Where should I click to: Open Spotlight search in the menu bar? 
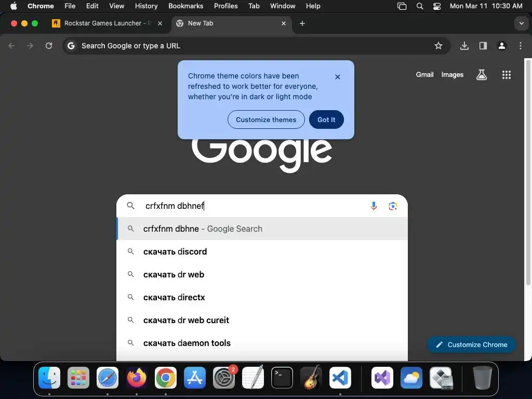point(420,6)
